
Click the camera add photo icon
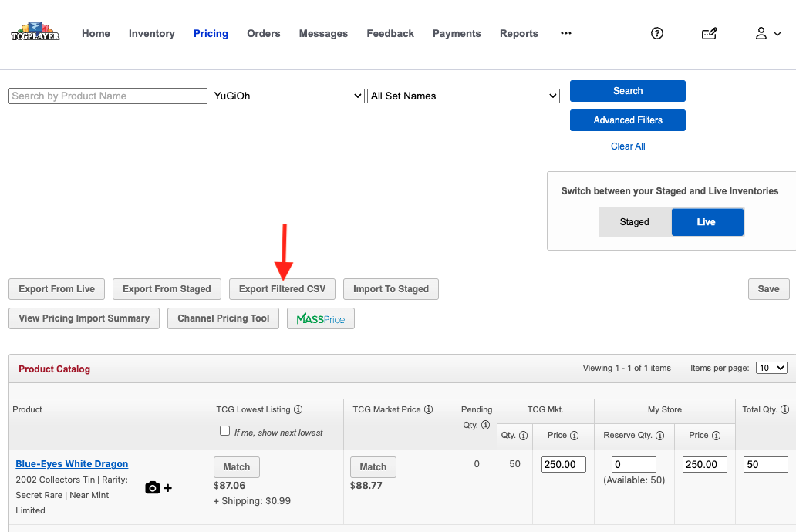tap(158, 488)
